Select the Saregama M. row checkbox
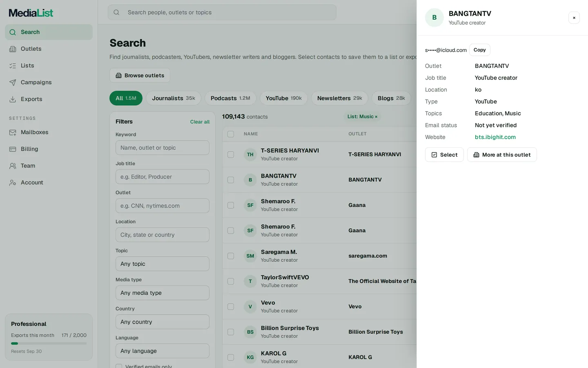Screen dimensions: 588x368 [231, 256]
